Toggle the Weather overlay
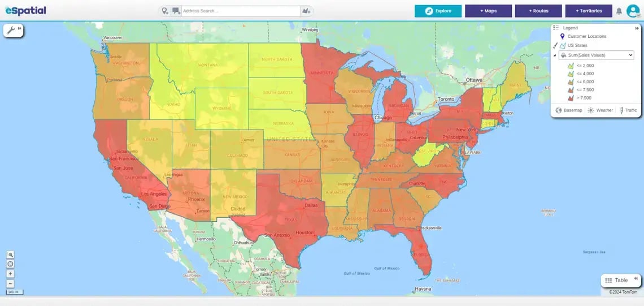The image size is (644, 306). (x=600, y=110)
